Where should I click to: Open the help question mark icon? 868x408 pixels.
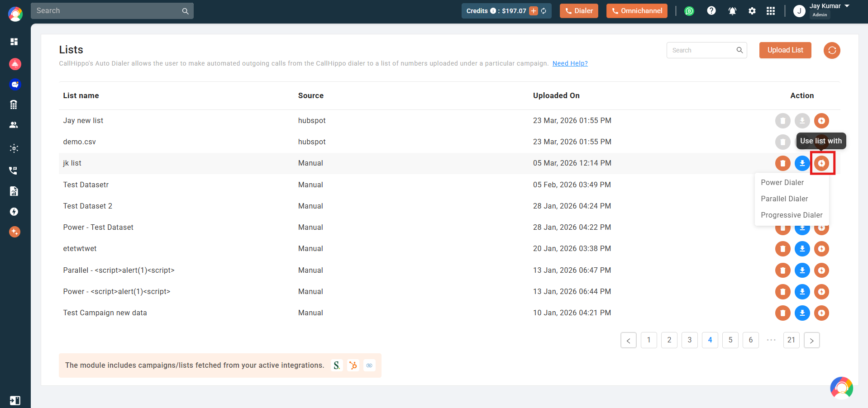[711, 10]
